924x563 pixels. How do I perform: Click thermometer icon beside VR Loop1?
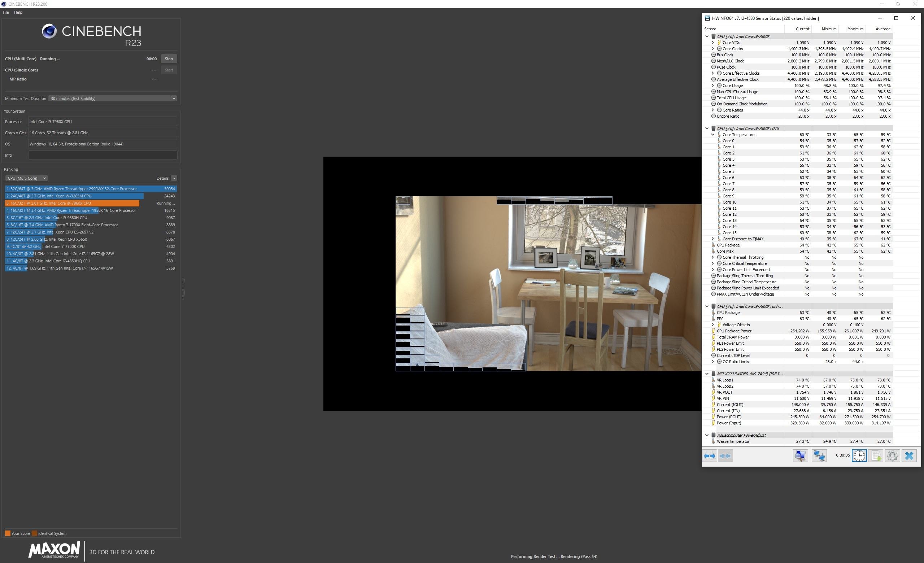(x=714, y=380)
